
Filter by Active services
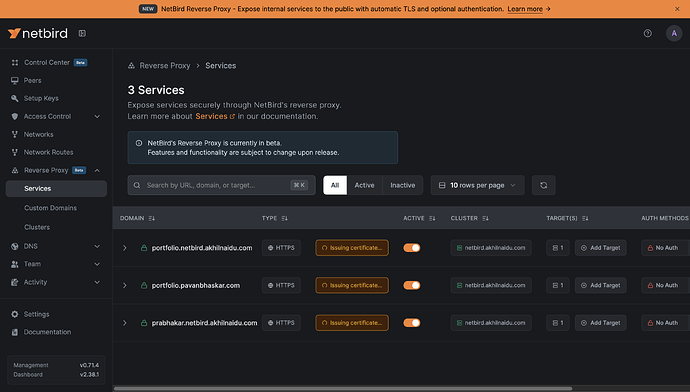point(364,185)
